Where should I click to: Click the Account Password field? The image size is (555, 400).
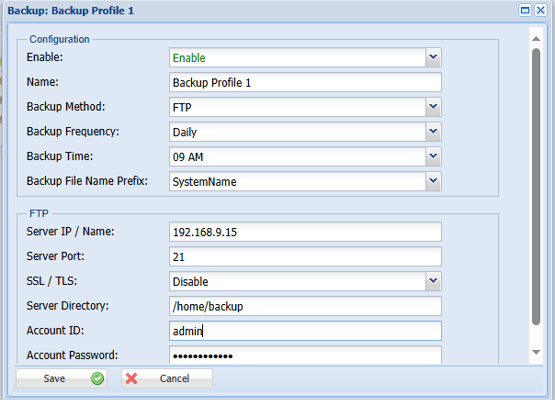pos(305,355)
